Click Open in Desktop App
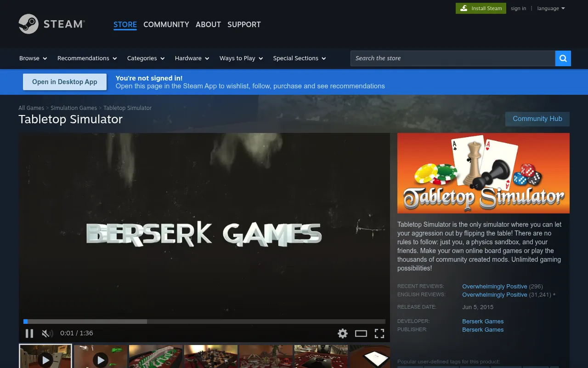Image resolution: width=588 pixels, height=368 pixels. [x=65, y=82]
